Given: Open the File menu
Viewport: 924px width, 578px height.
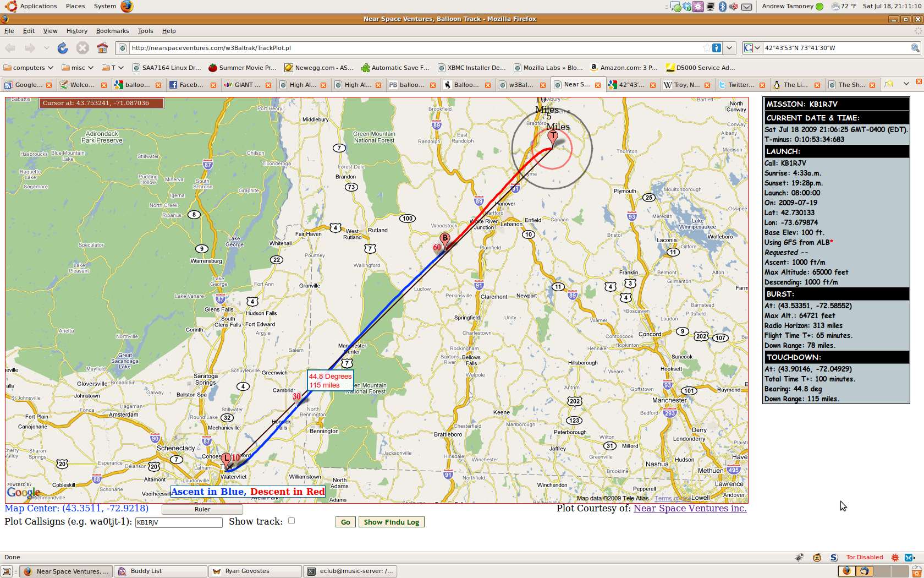Looking at the screenshot, I should pyautogui.click(x=9, y=31).
